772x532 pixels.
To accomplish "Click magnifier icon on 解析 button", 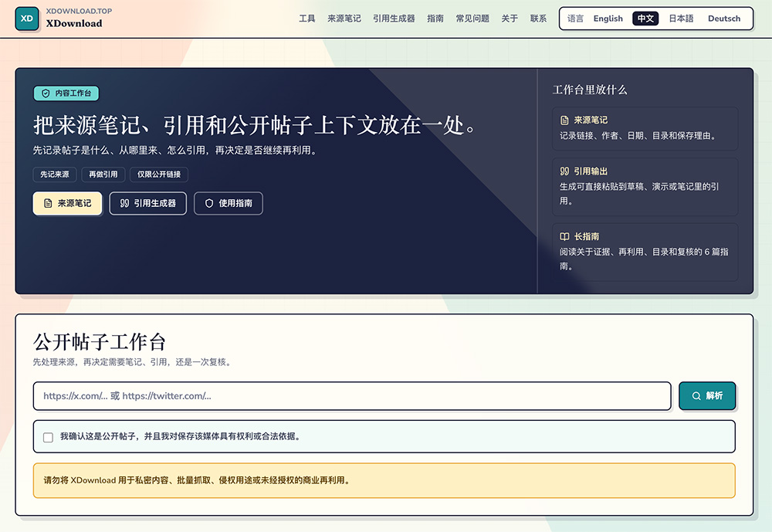I will pos(696,396).
